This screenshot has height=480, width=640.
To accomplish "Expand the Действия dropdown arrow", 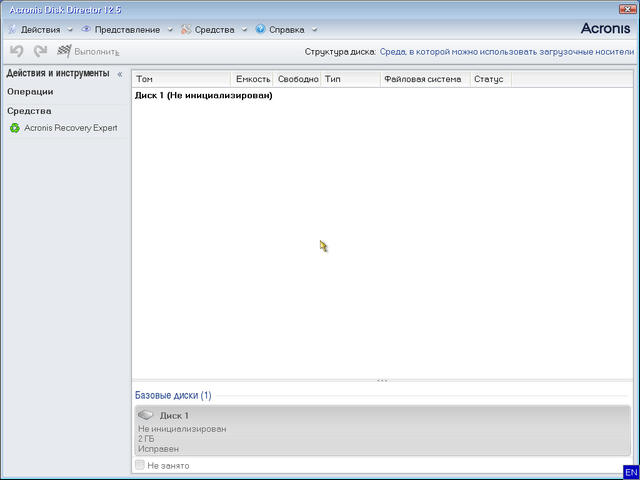I will pyautogui.click(x=70, y=30).
